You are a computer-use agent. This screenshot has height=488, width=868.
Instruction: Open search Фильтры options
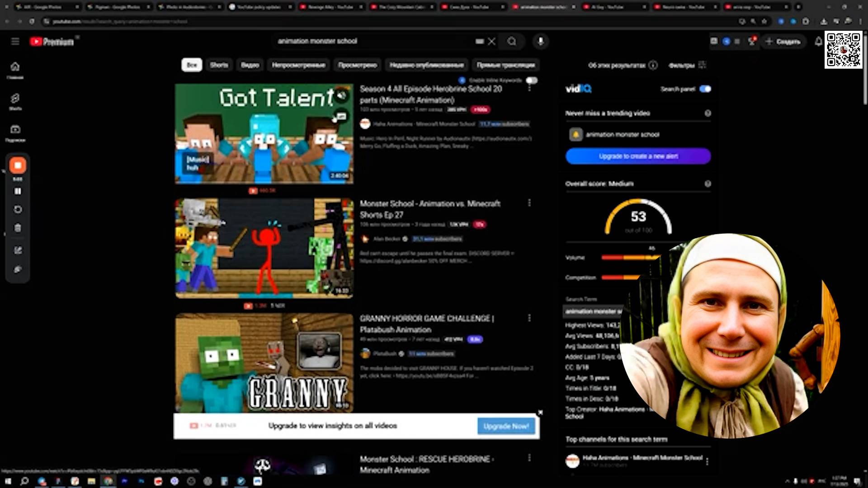coord(682,65)
